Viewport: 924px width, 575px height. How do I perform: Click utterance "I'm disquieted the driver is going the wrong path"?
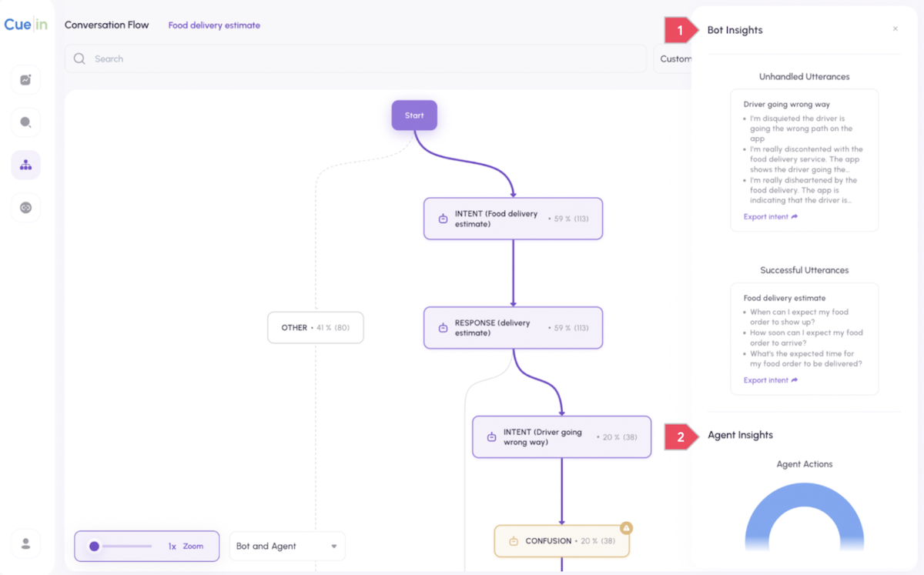coord(802,129)
